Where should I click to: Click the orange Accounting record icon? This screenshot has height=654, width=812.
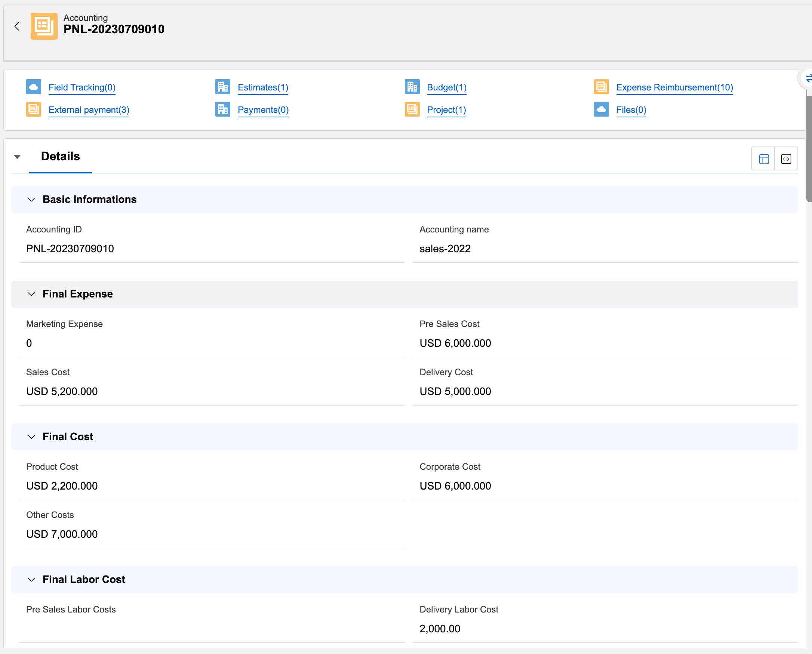44,26
